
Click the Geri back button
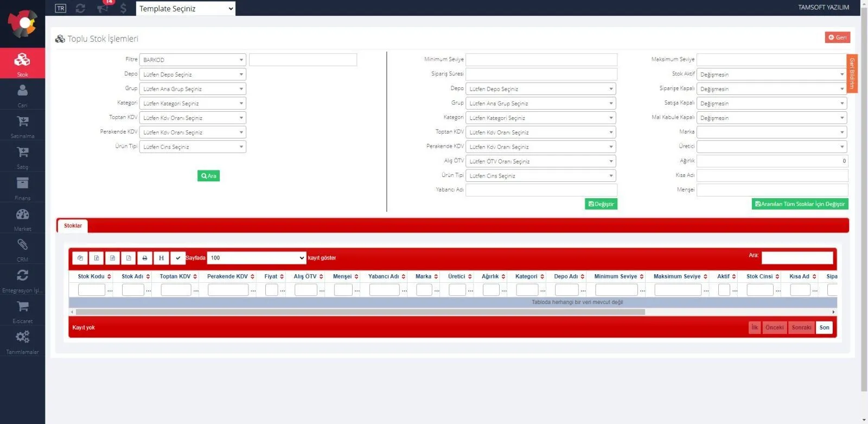point(838,37)
